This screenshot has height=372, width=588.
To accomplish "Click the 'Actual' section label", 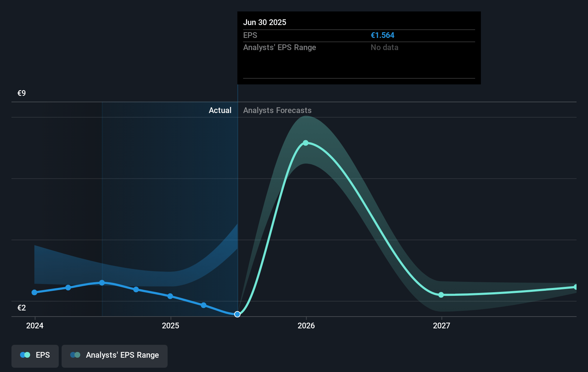I will (x=220, y=111).
